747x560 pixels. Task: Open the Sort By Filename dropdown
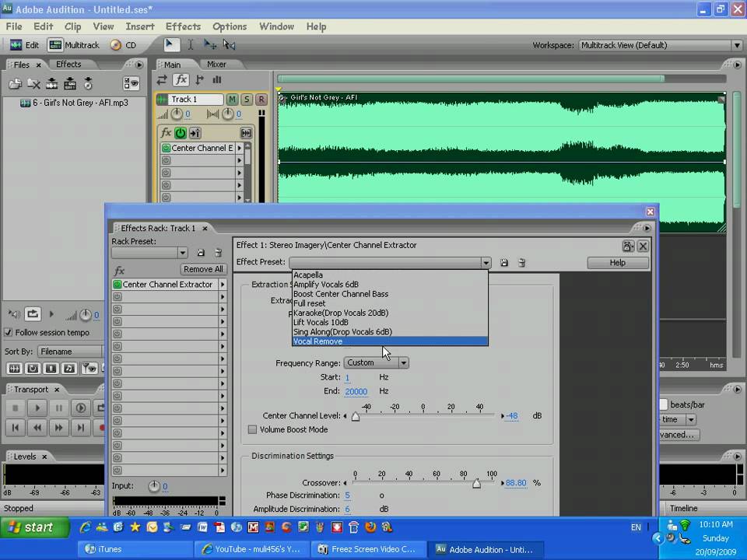70,352
